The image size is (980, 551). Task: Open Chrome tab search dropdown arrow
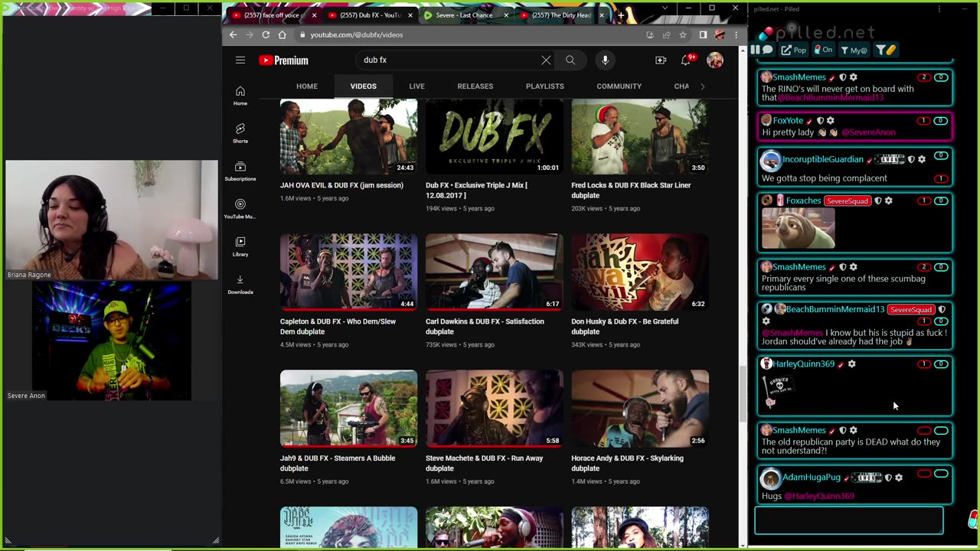pos(665,8)
